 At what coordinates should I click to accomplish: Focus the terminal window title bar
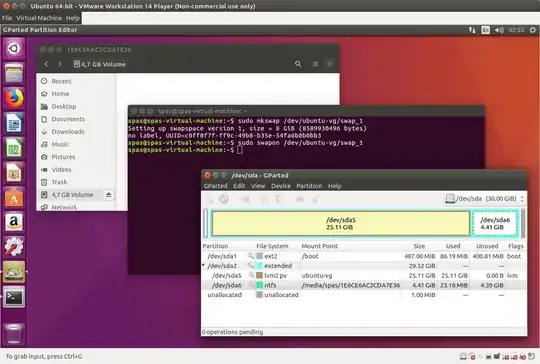[x=307, y=111]
